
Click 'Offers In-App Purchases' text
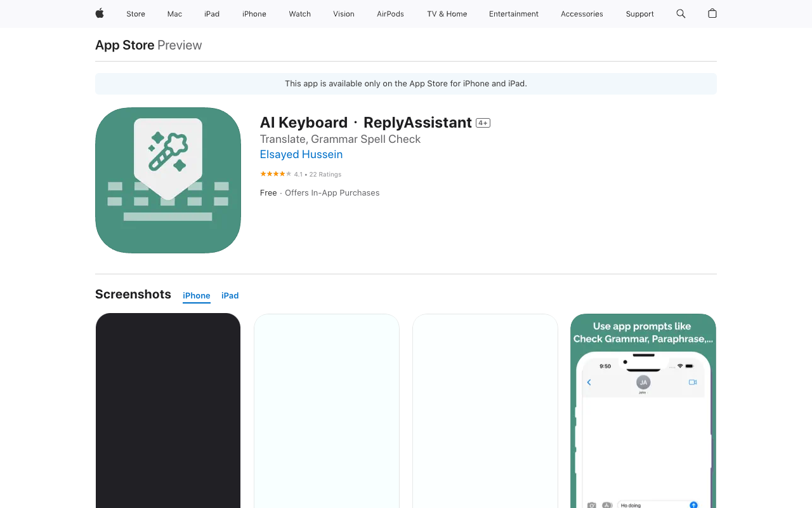[x=332, y=193]
